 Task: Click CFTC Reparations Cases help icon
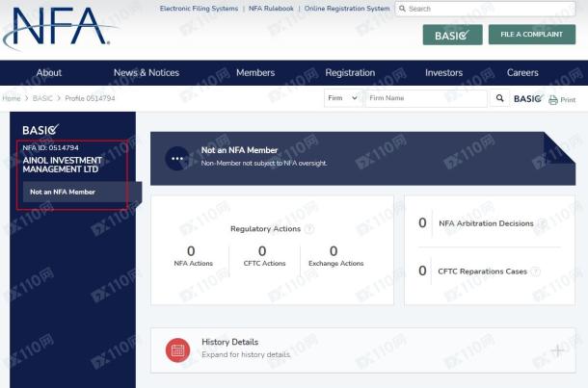536,272
